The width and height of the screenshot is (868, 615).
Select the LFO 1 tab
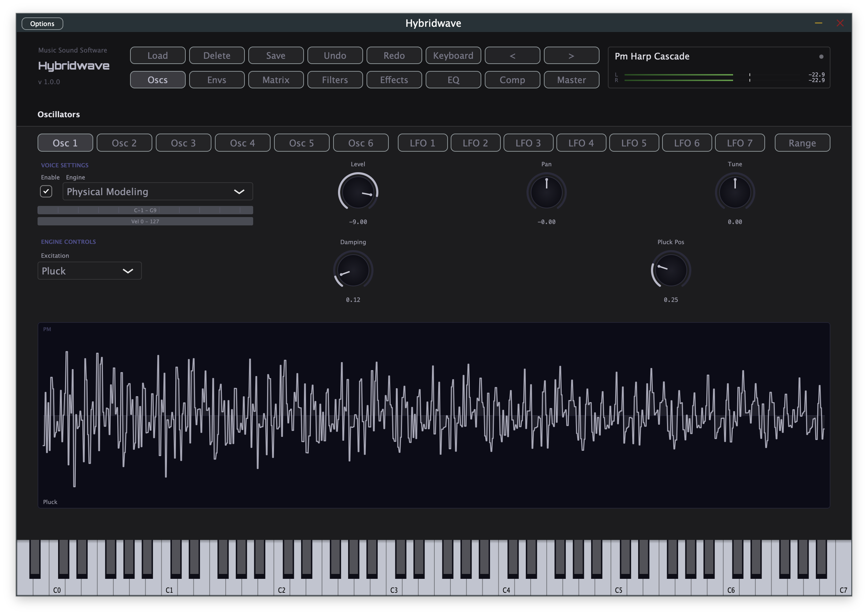coord(422,143)
